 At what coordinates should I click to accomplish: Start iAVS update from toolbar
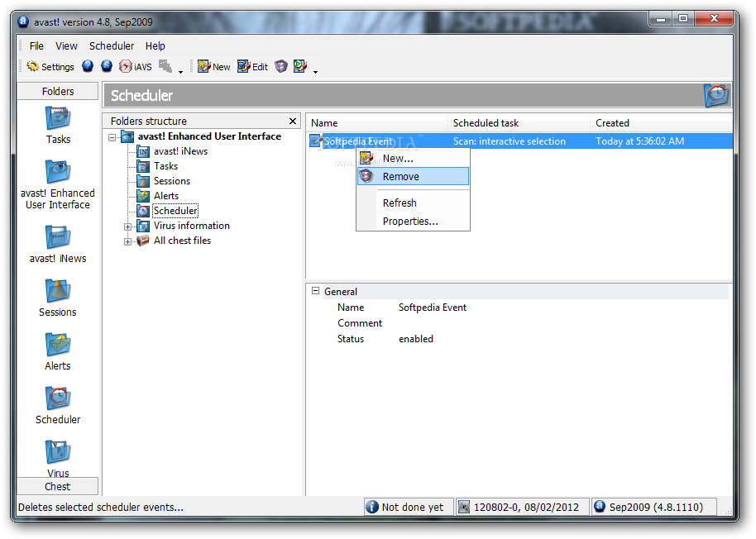136,66
